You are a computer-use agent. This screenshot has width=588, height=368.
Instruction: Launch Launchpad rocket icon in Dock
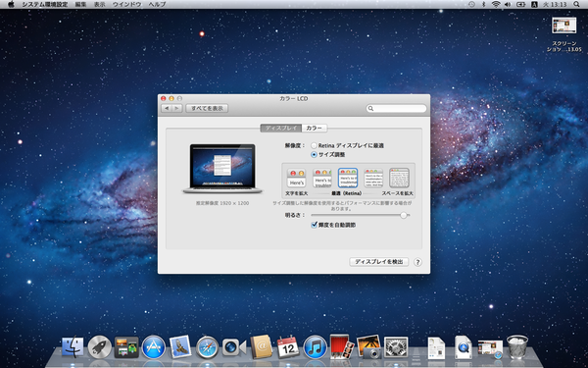99,347
